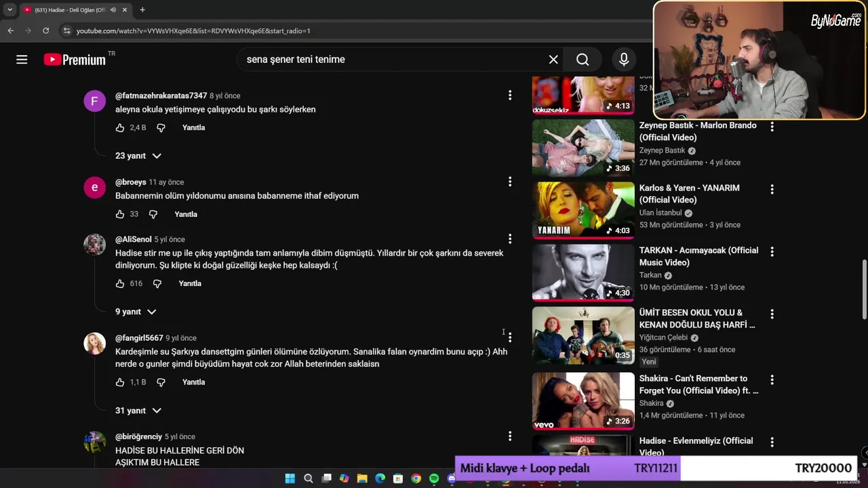The width and height of the screenshot is (868, 488).
Task: Like fangirl5667's comment
Action: click(x=120, y=382)
